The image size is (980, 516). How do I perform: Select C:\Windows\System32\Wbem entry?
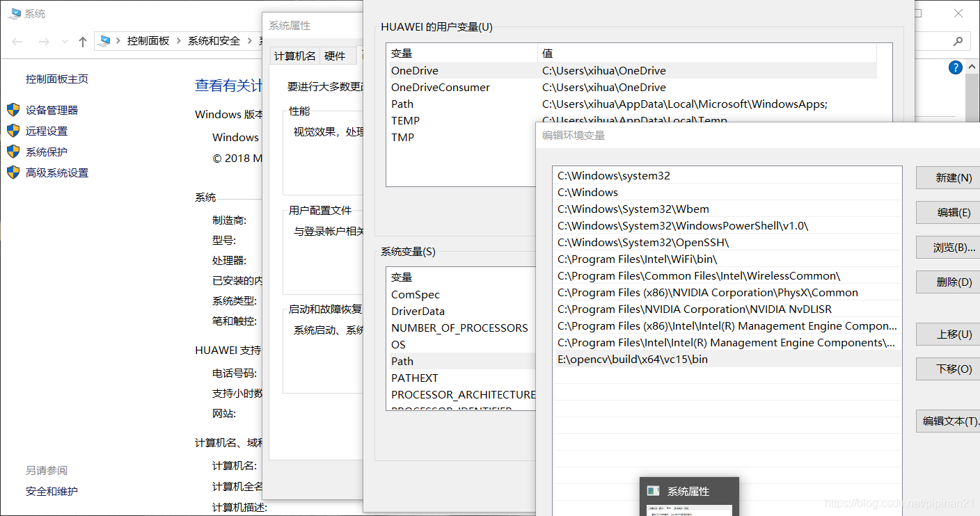(x=727, y=209)
